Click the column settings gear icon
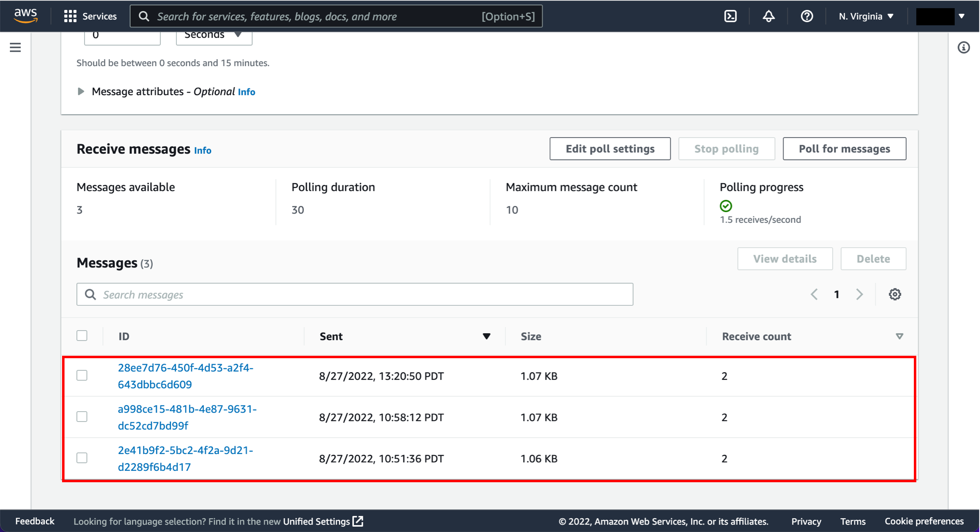This screenshot has width=980, height=532. (895, 294)
